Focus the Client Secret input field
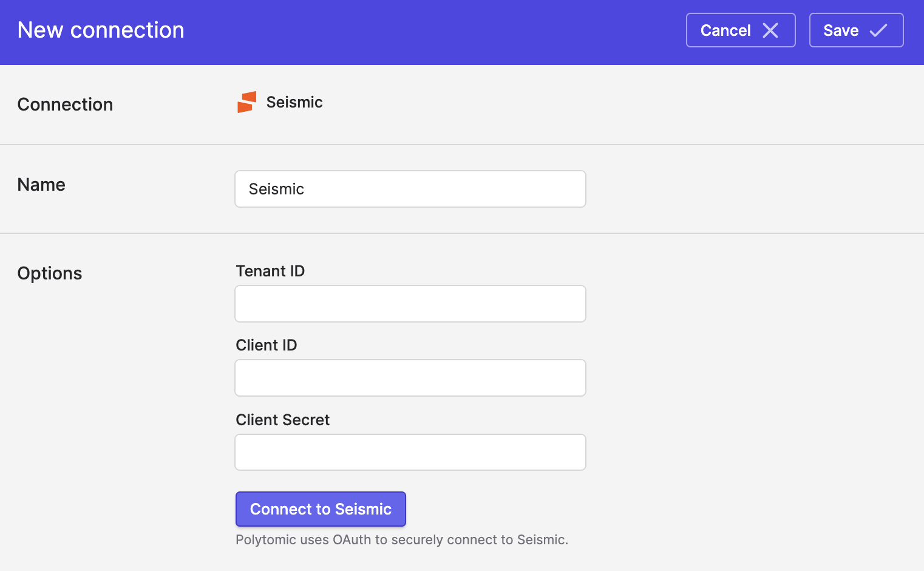The width and height of the screenshot is (924, 571). coord(410,453)
